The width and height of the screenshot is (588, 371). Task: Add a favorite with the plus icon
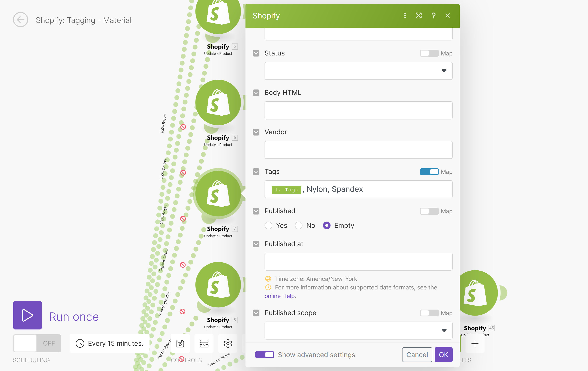coord(475,344)
